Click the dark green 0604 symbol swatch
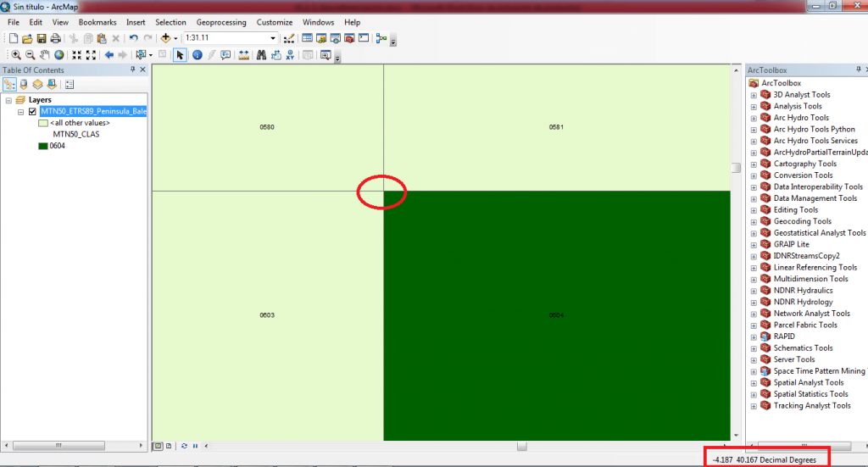Image resolution: width=868 pixels, height=467 pixels. (42, 146)
